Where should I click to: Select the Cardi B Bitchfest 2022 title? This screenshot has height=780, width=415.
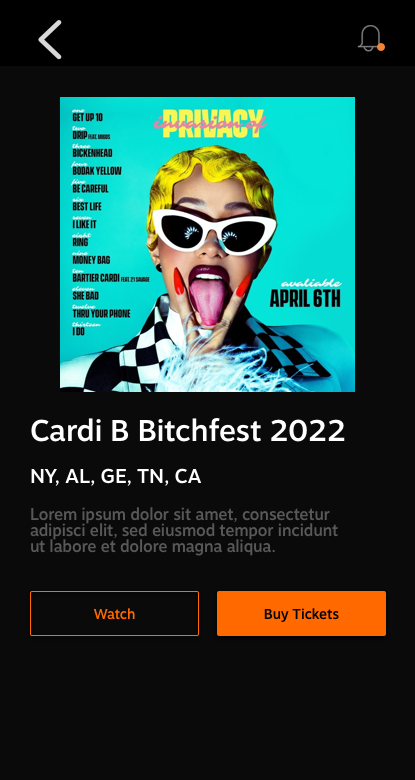(x=188, y=430)
